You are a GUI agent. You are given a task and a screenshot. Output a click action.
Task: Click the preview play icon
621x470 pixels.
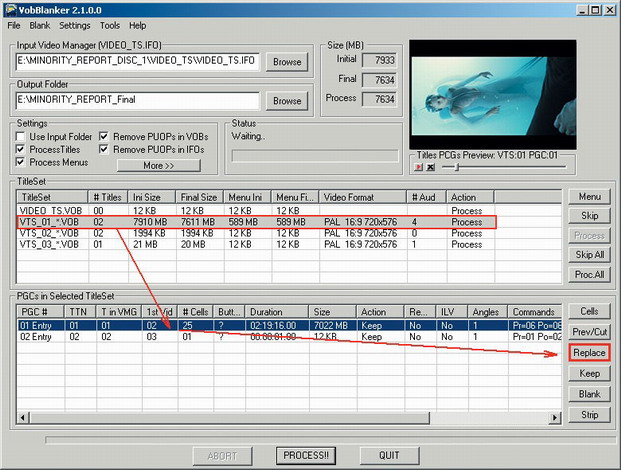click(419, 167)
